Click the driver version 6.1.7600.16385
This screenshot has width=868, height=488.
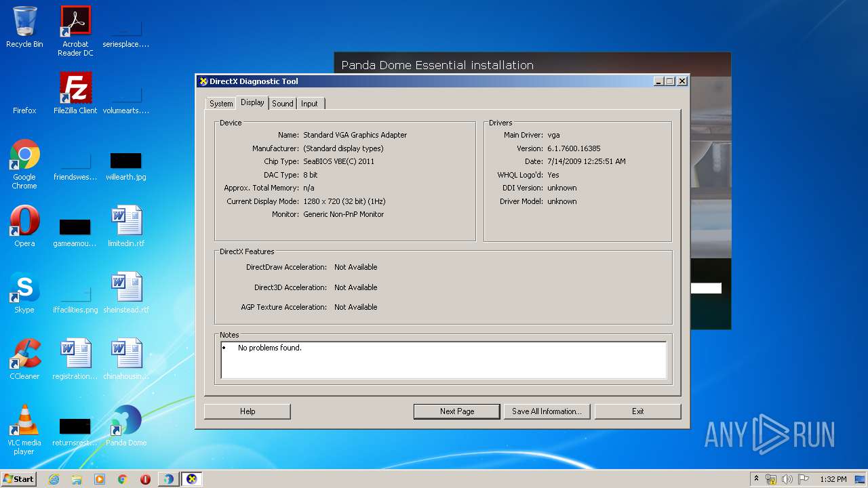point(574,148)
